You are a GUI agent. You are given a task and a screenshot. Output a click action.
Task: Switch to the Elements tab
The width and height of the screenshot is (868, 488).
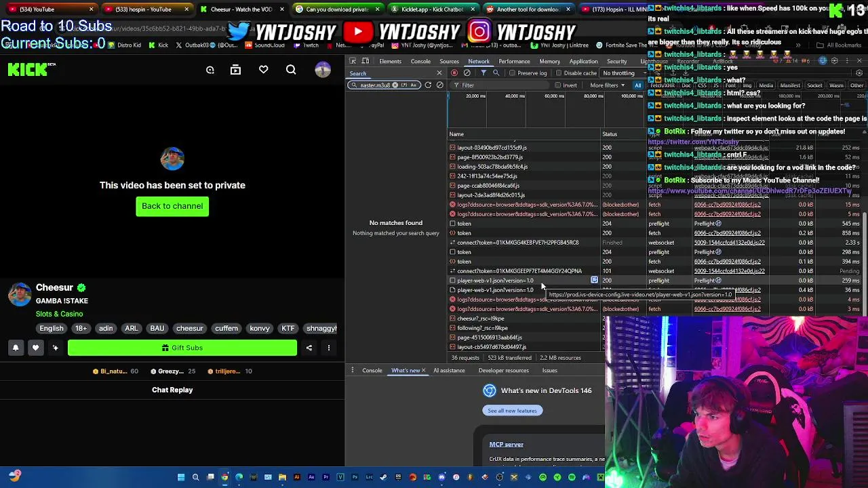pyautogui.click(x=390, y=61)
